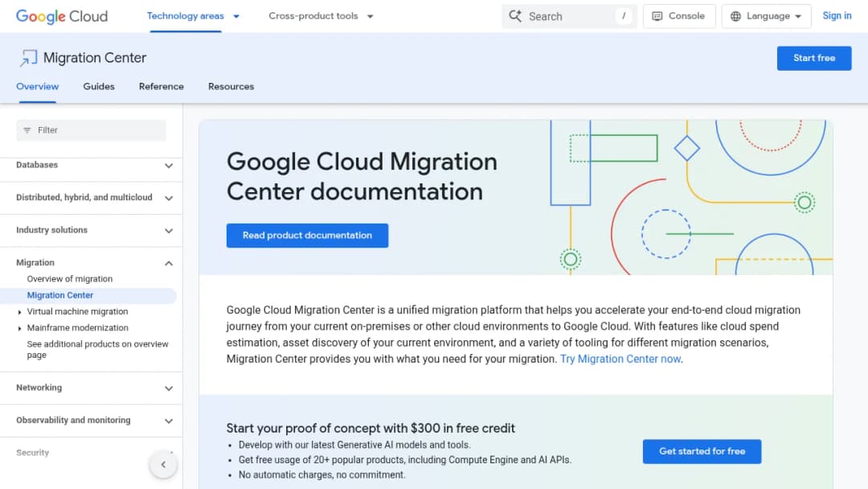The height and width of the screenshot is (489, 868).
Task: Switch to the Resources tab
Action: tap(231, 86)
